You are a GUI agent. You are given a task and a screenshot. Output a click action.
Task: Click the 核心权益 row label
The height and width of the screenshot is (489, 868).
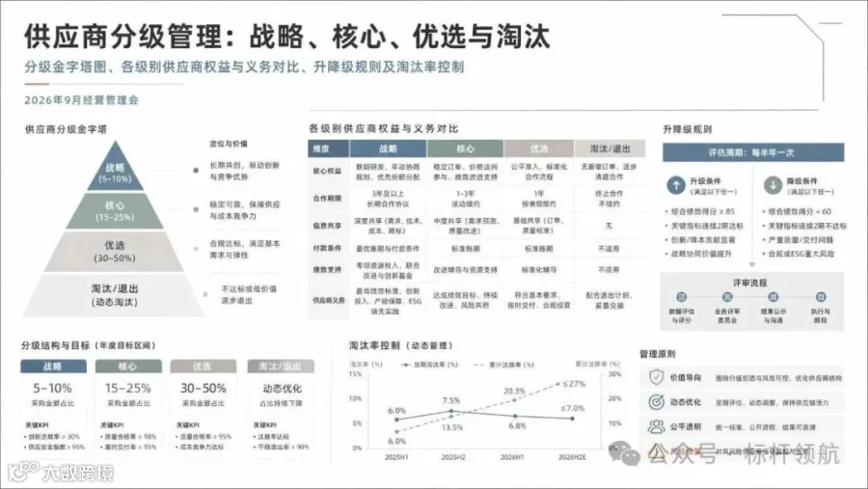(327, 171)
